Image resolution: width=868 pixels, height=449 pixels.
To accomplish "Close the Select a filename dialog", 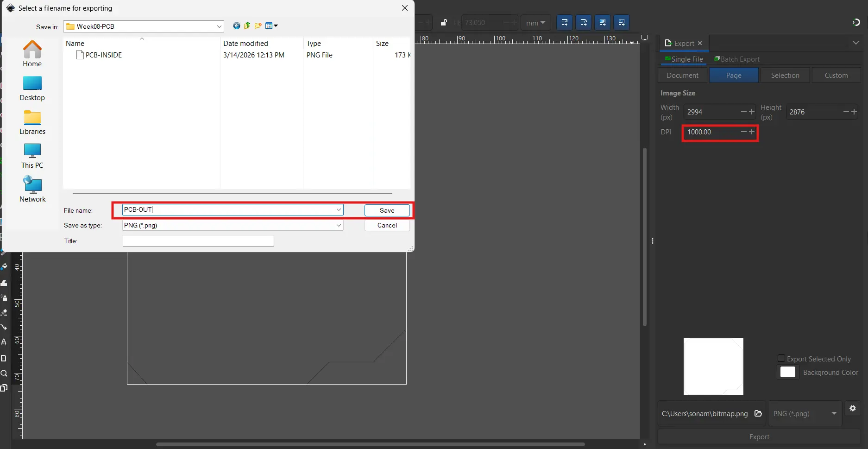I will click(x=404, y=8).
